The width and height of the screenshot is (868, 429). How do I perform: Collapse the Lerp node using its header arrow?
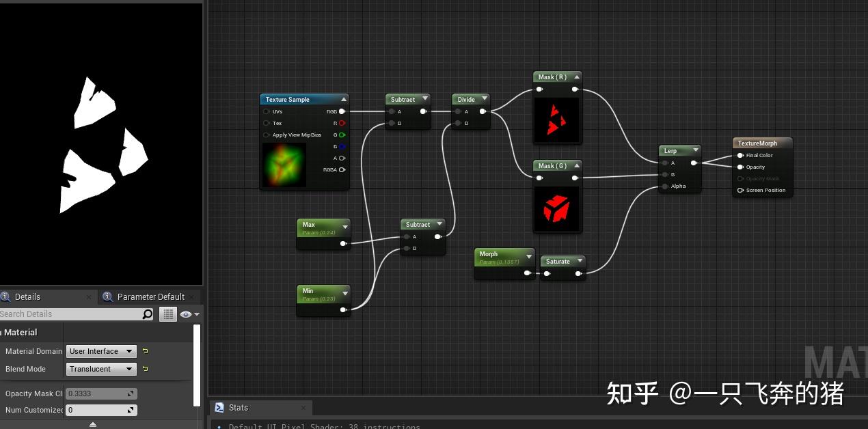click(694, 150)
